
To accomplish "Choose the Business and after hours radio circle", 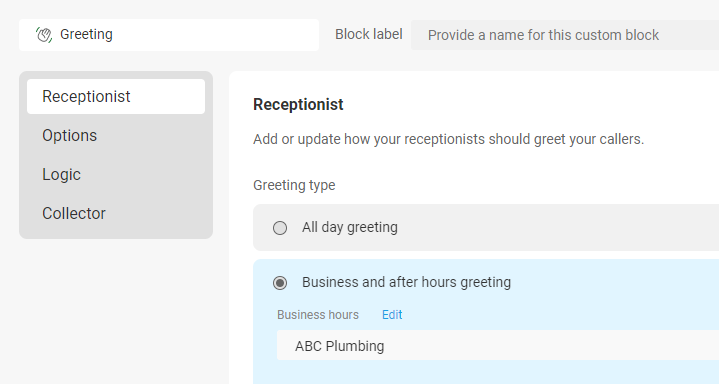I will click(280, 283).
